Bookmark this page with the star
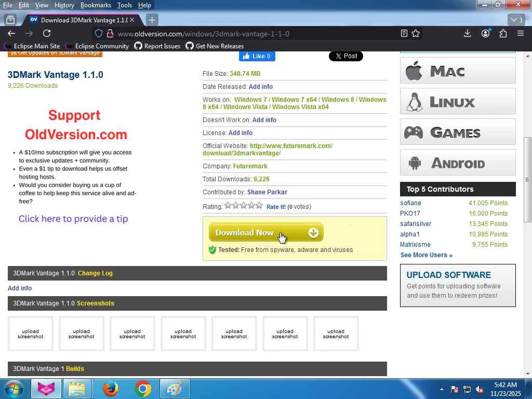 pyautogui.click(x=416, y=34)
